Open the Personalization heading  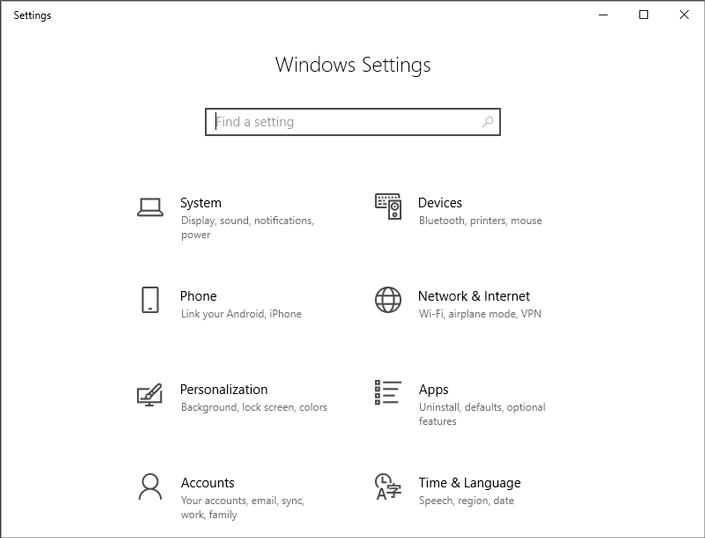[x=224, y=389]
